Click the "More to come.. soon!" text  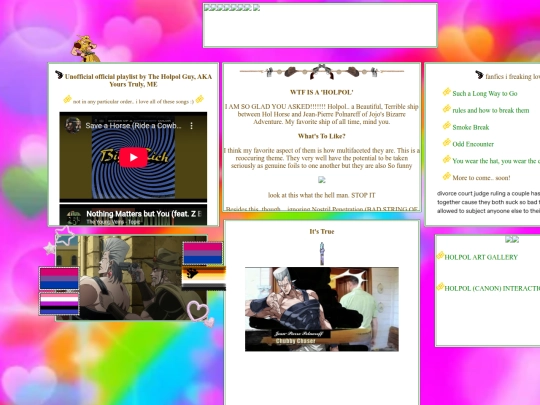click(481, 178)
